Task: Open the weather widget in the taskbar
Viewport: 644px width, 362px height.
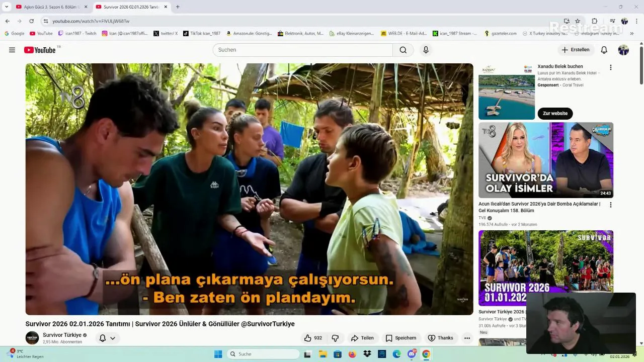Action: (x=26, y=354)
